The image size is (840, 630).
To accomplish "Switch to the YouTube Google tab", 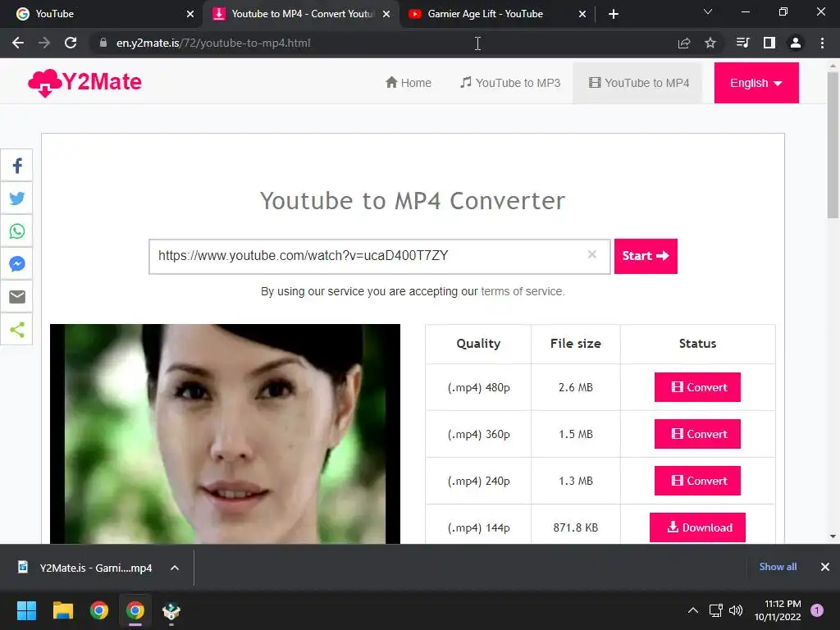I will (102, 14).
